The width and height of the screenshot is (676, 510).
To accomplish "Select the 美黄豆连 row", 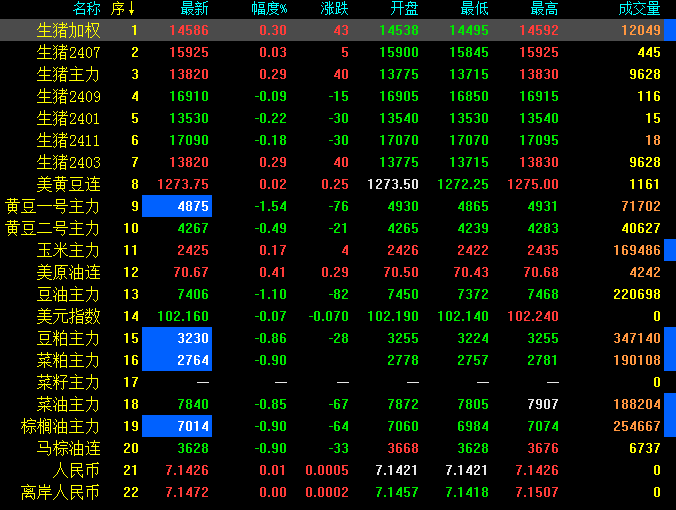I will click(338, 184).
